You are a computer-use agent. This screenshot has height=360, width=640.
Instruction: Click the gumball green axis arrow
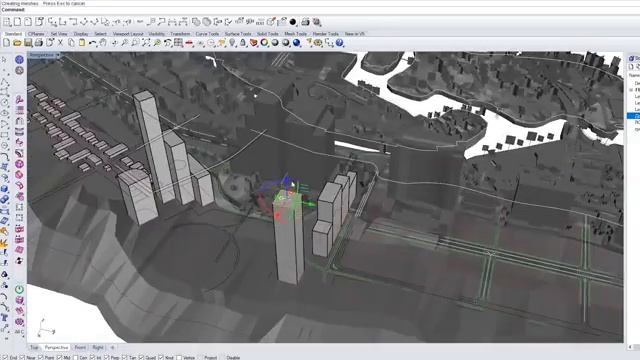click(x=311, y=204)
